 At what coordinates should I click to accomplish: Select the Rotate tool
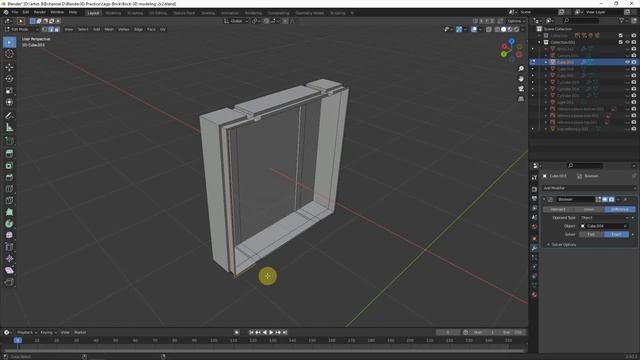9,79
